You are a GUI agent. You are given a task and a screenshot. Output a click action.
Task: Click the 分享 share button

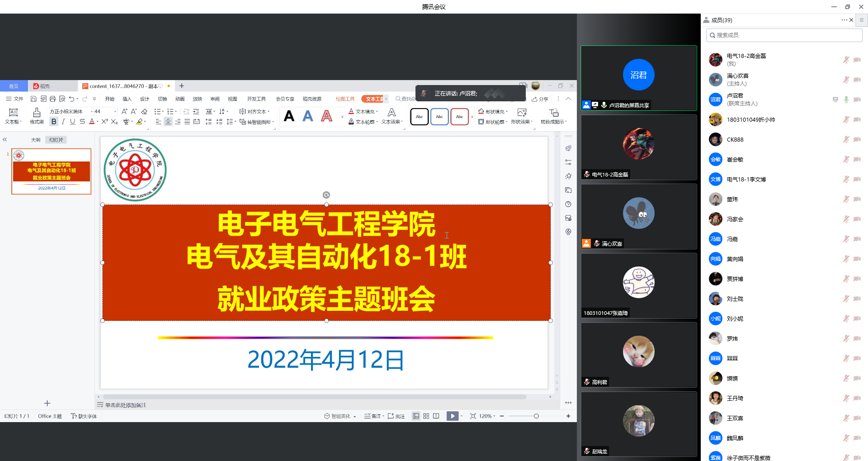[x=540, y=99]
